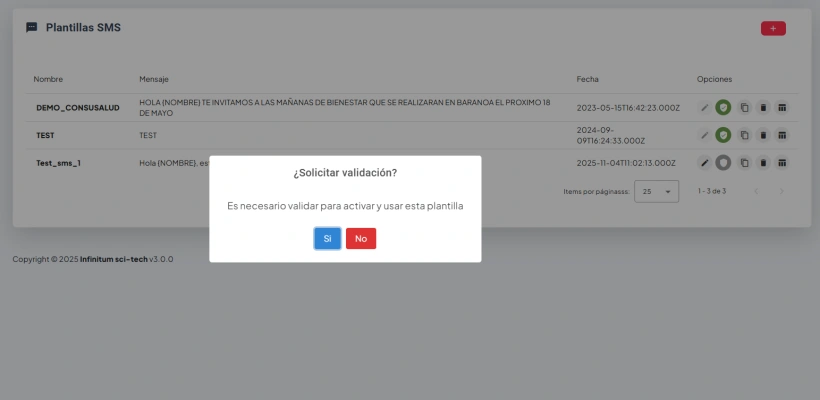
Task: Click the gray validation shield for Test_sms_1
Action: (x=723, y=162)
